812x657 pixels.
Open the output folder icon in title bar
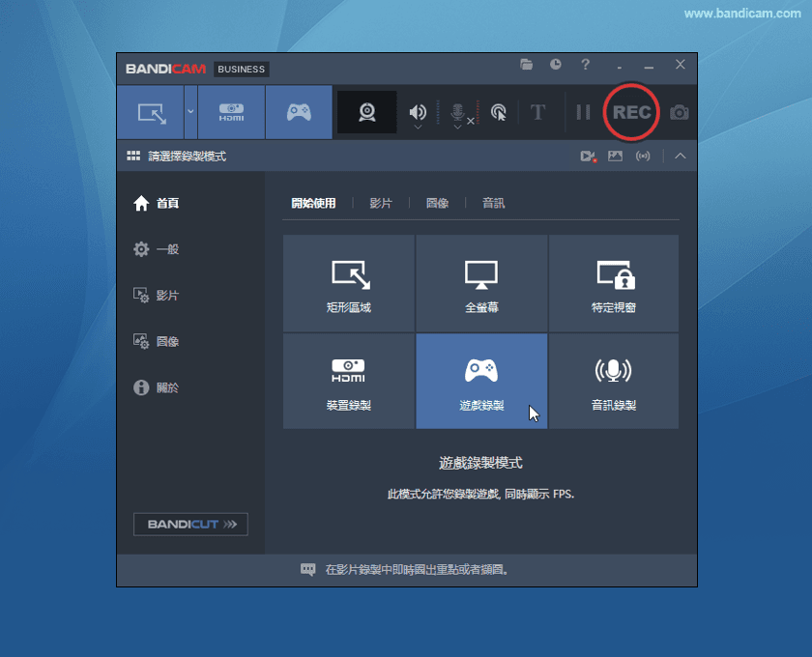[526, 64]
